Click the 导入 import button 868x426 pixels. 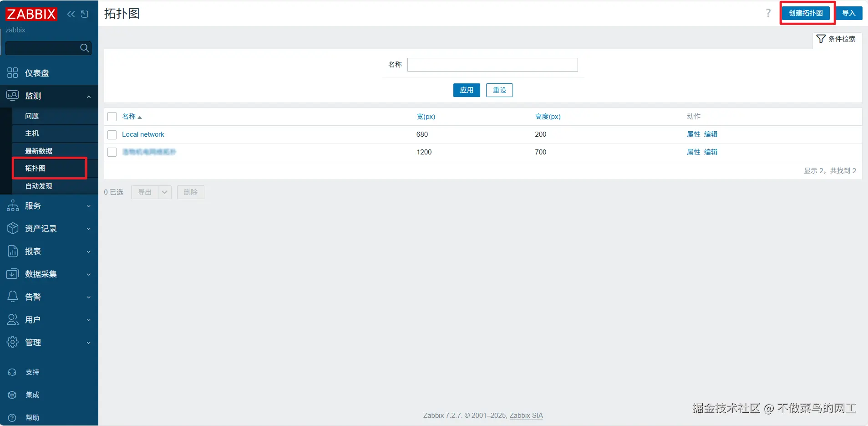point(849,13)
